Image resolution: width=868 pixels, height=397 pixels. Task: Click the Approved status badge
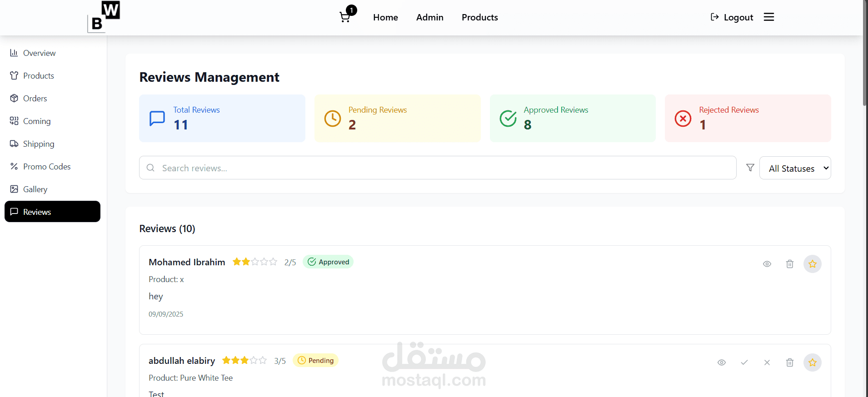[328, 262]
